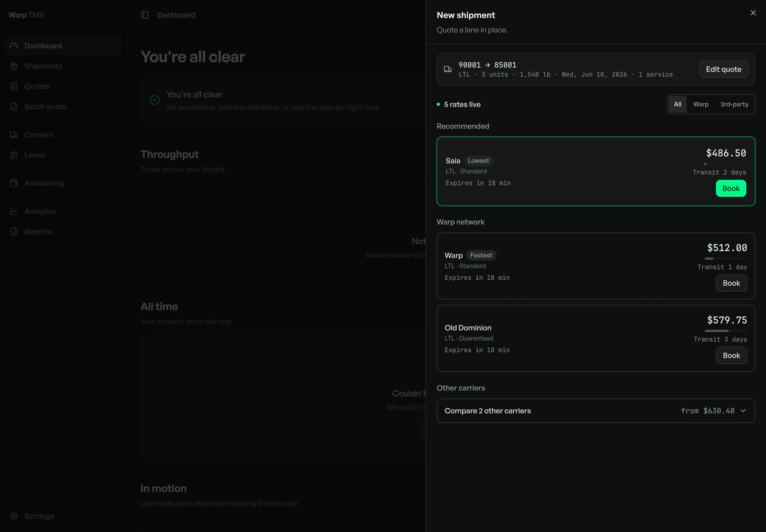
Task: Click the Recommended section heading
Action: [x=463, y=126]
